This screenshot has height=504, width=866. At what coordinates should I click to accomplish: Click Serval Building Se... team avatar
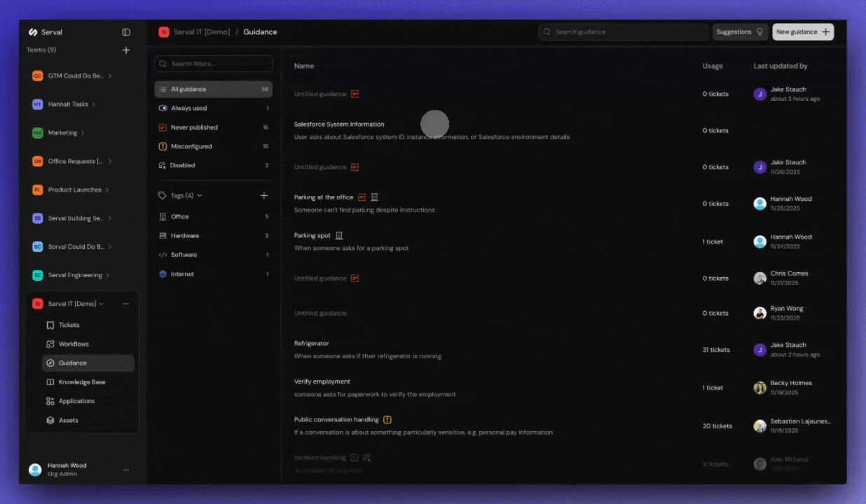tap(38, 218)
